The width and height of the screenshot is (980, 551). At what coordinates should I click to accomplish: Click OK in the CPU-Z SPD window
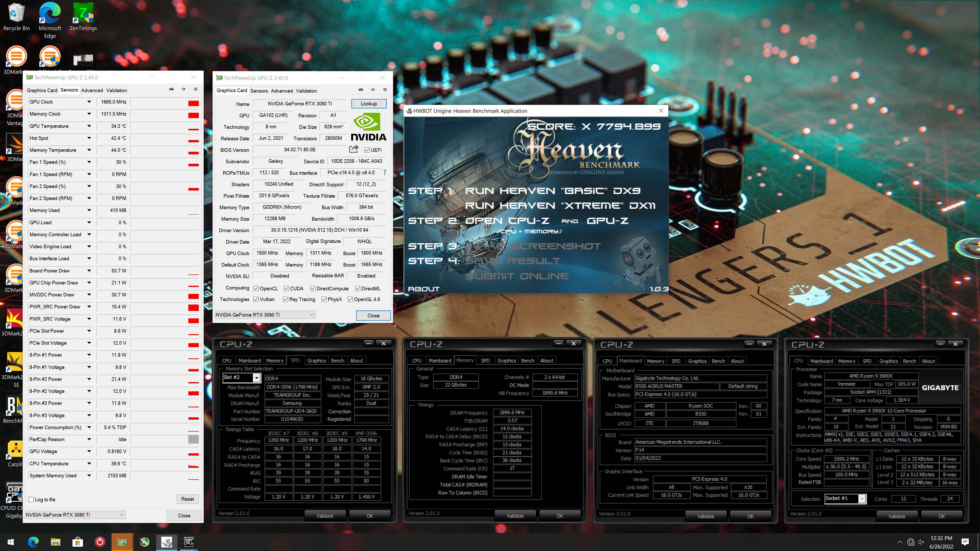(x=370, y=516)
